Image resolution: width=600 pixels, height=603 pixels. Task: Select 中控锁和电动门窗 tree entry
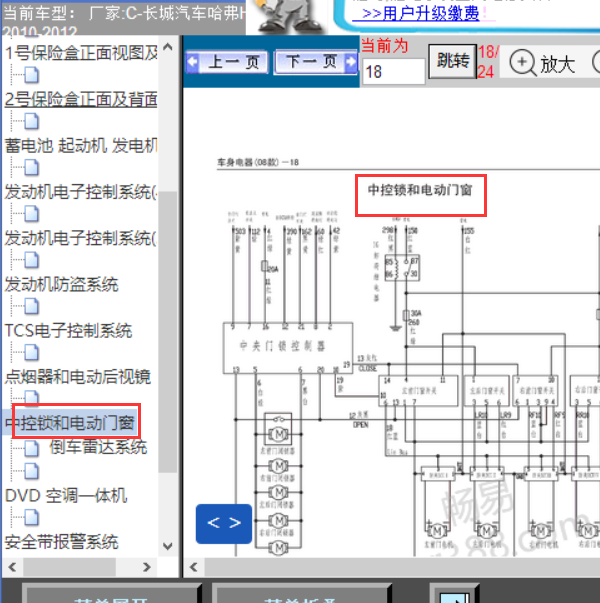tap(70, 423)
